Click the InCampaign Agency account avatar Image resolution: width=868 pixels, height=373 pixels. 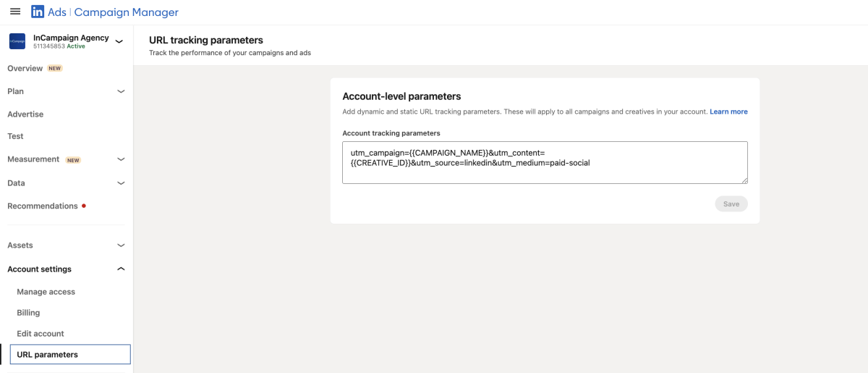click(17, 41)
